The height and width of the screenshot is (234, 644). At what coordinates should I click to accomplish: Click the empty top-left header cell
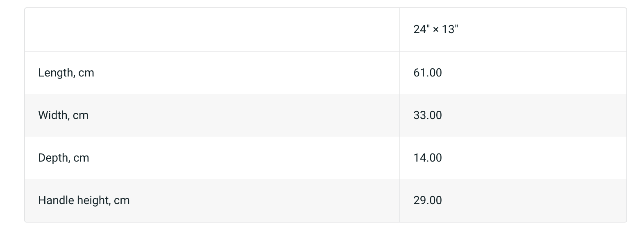click(212, 29)
